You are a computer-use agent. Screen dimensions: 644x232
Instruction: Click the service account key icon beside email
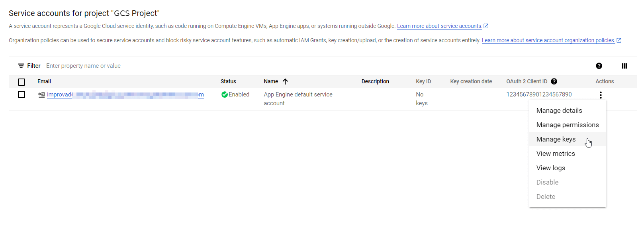tap(41, 95)
